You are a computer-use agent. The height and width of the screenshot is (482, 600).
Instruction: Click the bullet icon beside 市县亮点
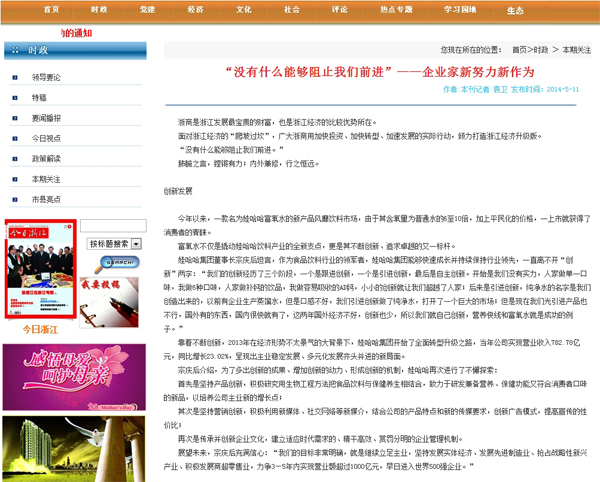15,199
